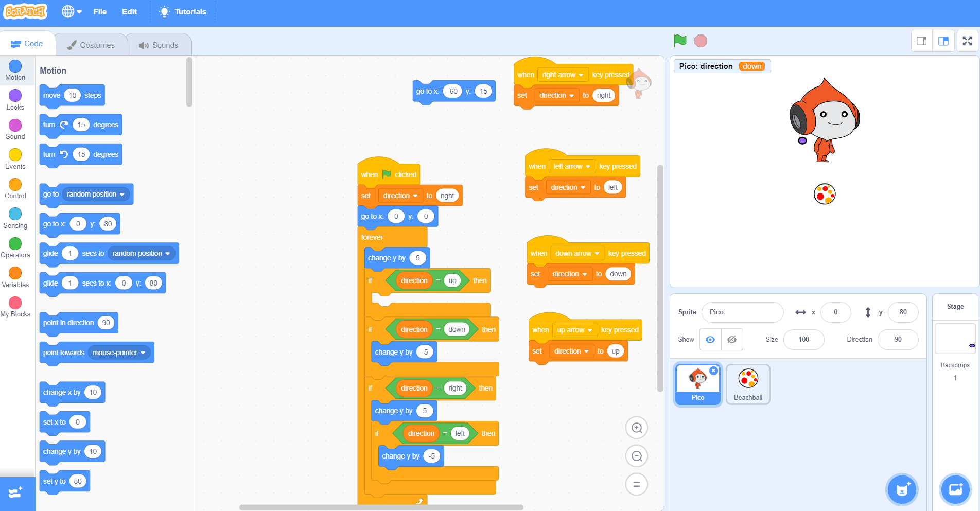The width and height of the screenshot is (980, 511).
Task: Click the point in direction 90 block
Action: pyautogui.click(x=79, y=323)
